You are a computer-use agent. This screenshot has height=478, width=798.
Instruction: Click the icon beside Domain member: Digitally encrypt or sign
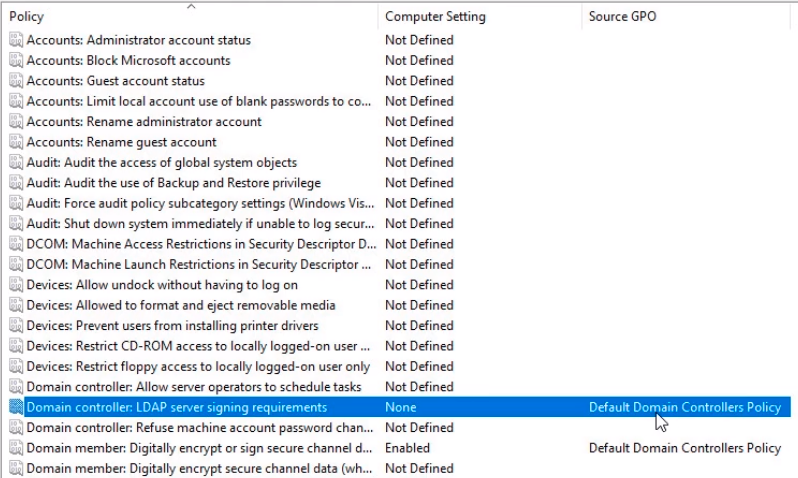tap(16, 448)
